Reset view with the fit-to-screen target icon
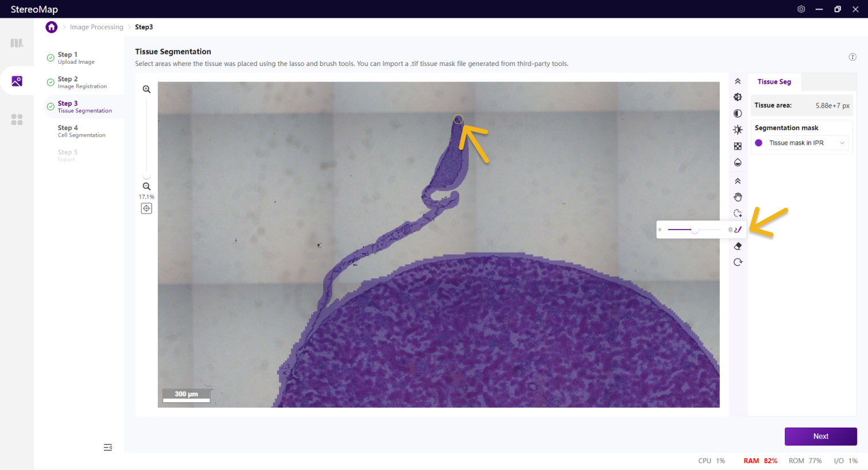Viewport: 868px width, 470px height. [146, 208]
